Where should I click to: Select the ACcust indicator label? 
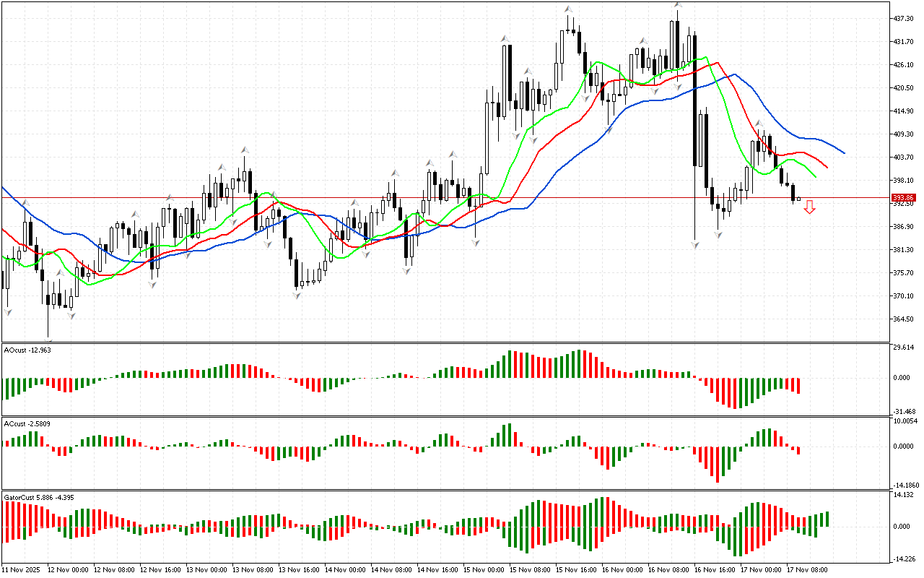[x=25, y=423]
